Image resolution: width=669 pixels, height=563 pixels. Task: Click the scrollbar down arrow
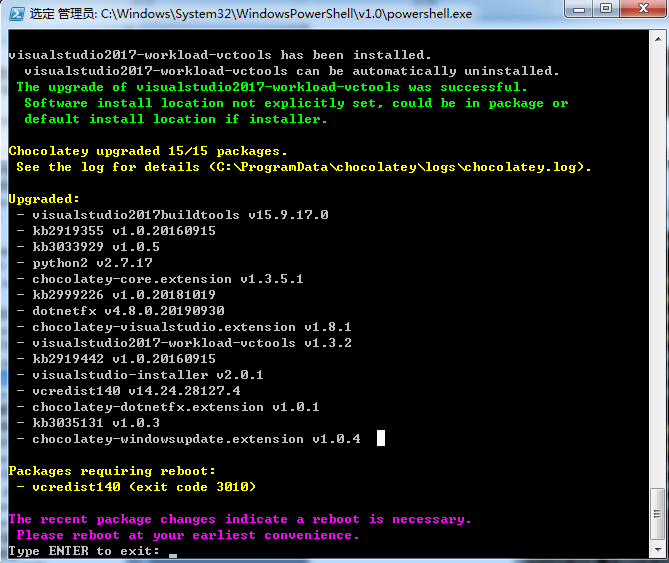(658, 550)
